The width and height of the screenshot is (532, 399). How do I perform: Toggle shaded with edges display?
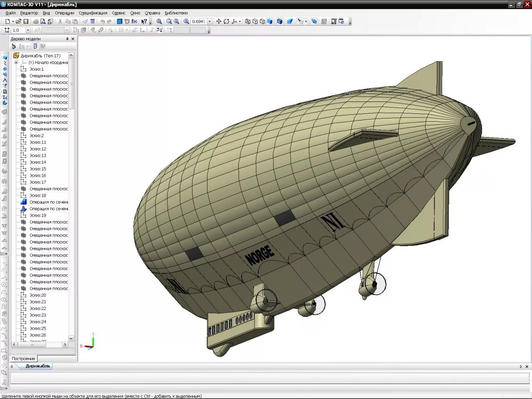(x=280, y=21)
